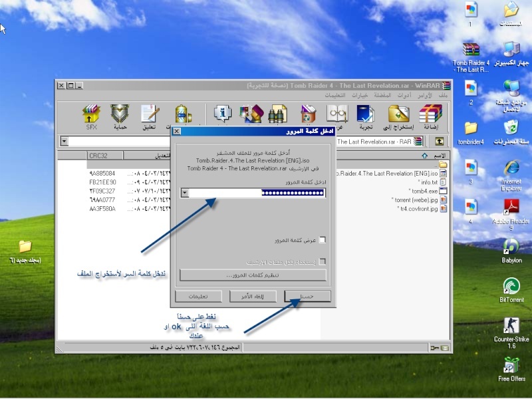The height and width of the screenshot is (399, 532).
Task: Sort the file list by the الاسم (Name) column header
Action: click(x=392, y=156)
